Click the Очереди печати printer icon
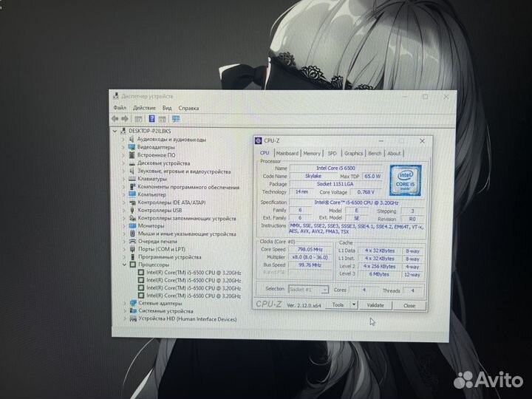The height and width of the screenshot is (399, 532). click(x=133, y=242)
